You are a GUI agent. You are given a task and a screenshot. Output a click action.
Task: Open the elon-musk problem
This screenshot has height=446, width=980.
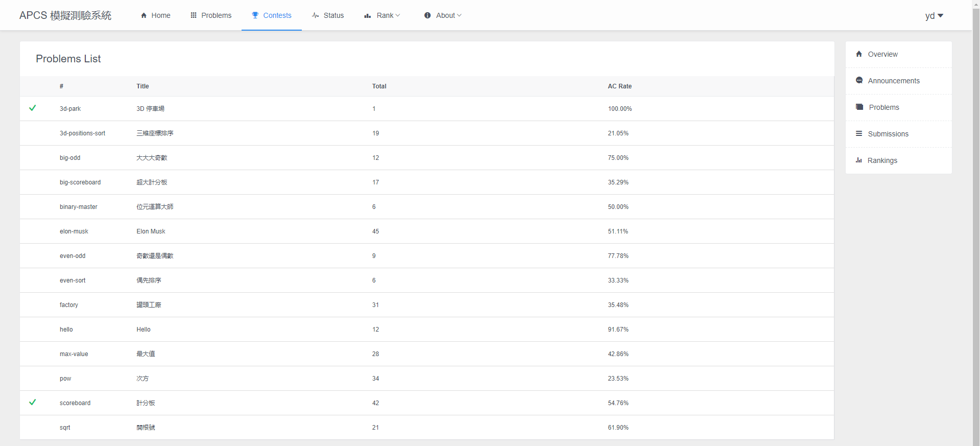(74, 231)
